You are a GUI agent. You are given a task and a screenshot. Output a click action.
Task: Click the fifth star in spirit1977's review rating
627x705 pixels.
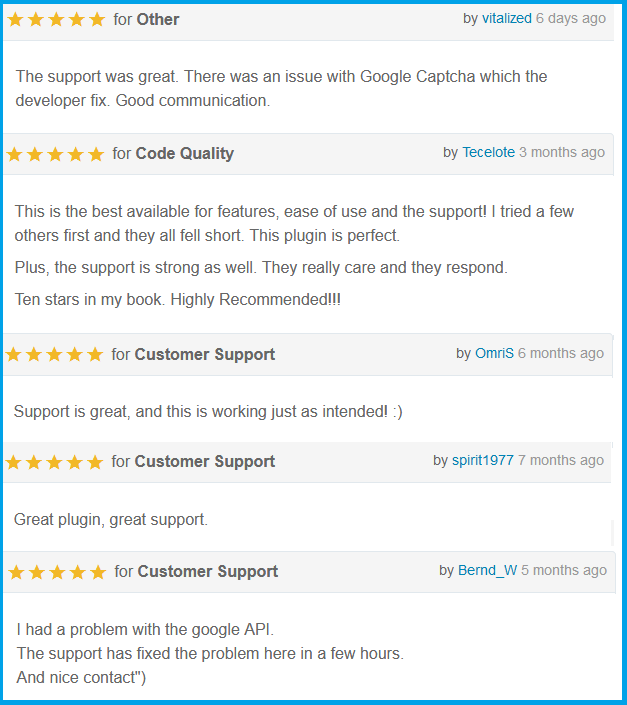(94, 462)
